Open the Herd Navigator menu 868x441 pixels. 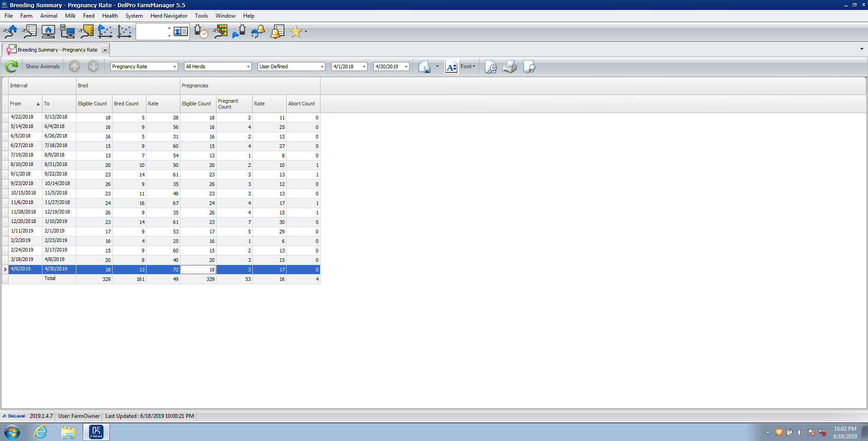pyautogui.click(x=169, y=16)
